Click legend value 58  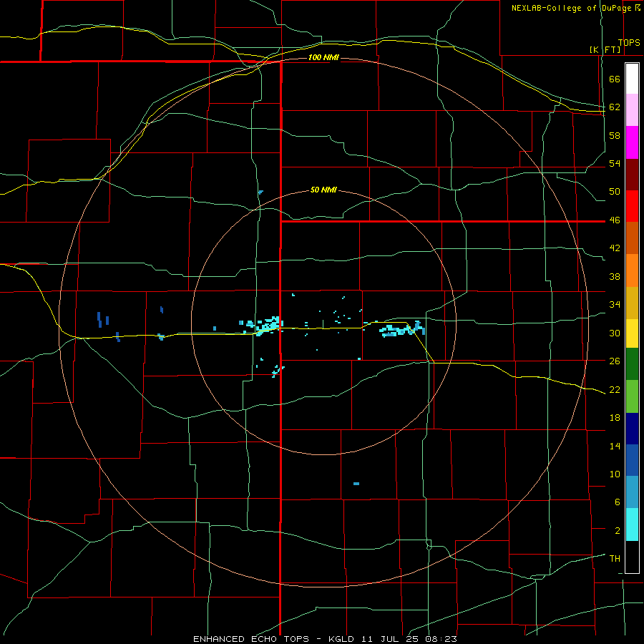click(x=615, y=135)
